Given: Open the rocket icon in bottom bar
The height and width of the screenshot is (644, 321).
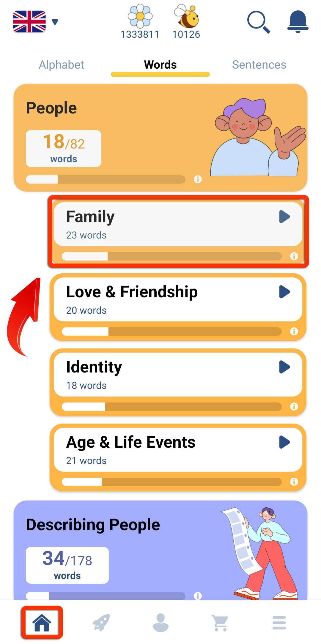Looking at the screenshot, I should [101, 622].
